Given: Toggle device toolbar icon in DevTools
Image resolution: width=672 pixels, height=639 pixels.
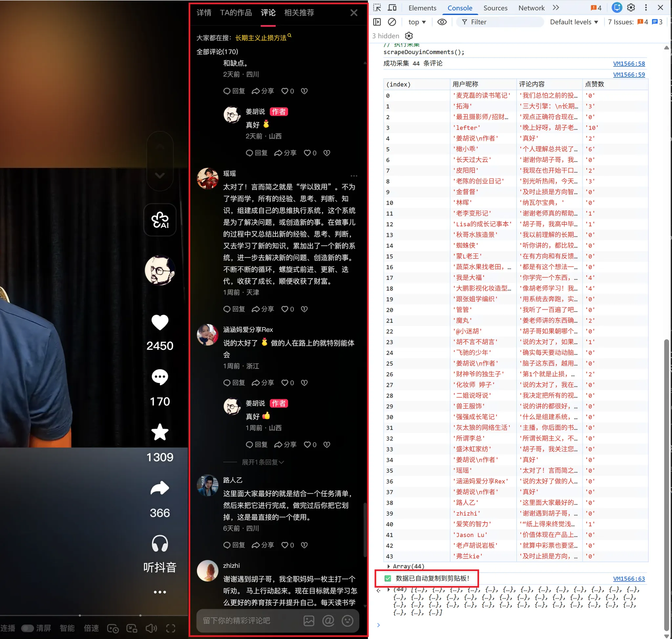Looking at the screenshot, I should 392,8.
